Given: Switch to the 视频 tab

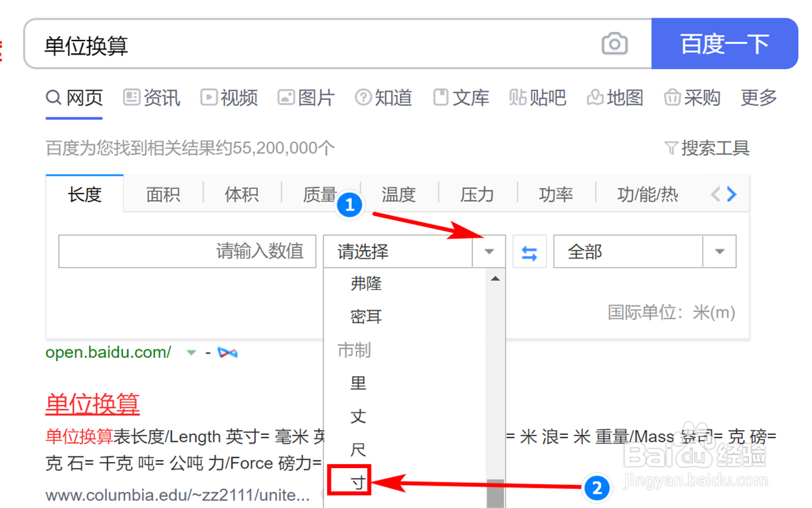Looking at the screenshot, I should [x=229, y=98].
